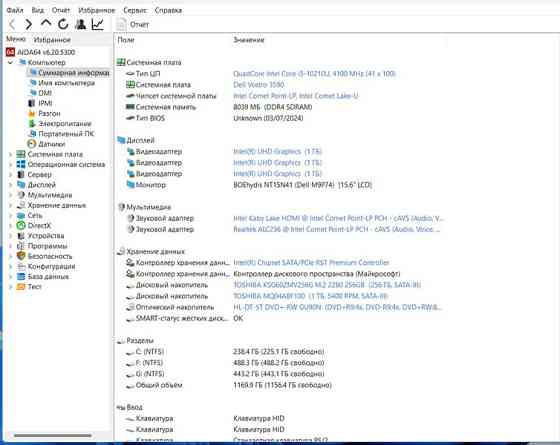Click the Поле column header

[x=126, y=40]
